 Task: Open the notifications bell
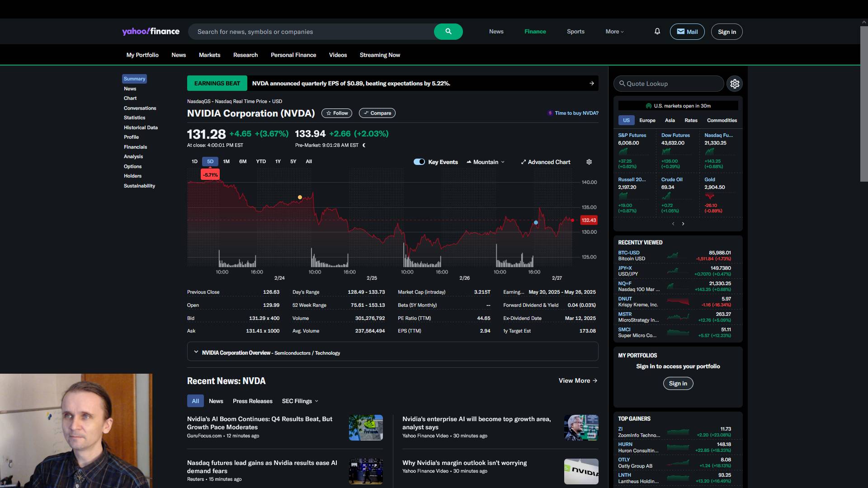(657, 32)
